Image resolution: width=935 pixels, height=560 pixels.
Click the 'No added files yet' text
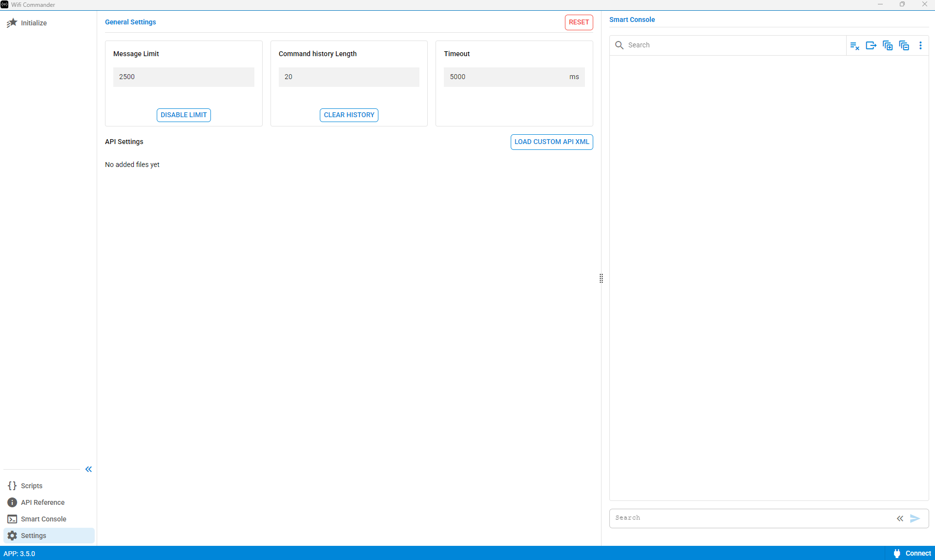tap(132, 165)
